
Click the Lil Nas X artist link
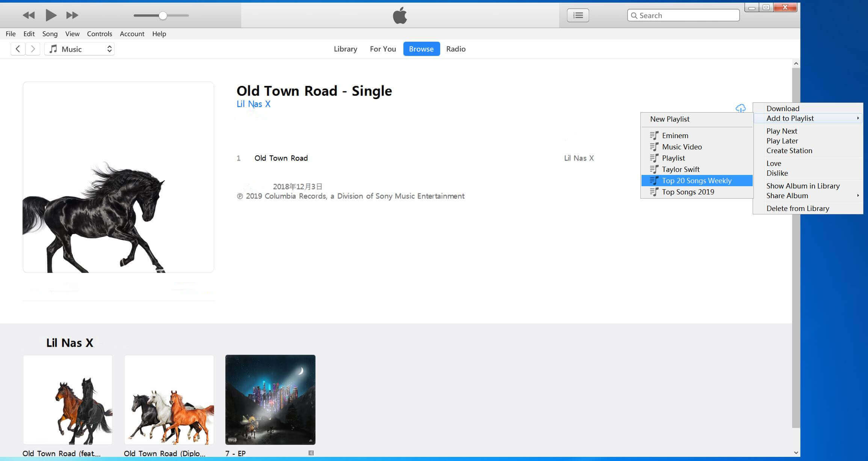click(x=253, y=104)
